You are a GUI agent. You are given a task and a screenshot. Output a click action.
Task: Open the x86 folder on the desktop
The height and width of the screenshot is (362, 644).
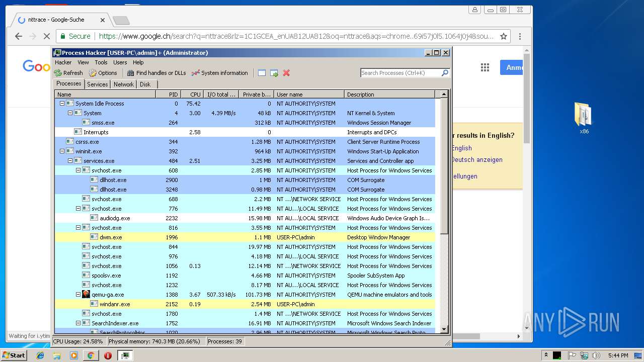click(584, 118)
